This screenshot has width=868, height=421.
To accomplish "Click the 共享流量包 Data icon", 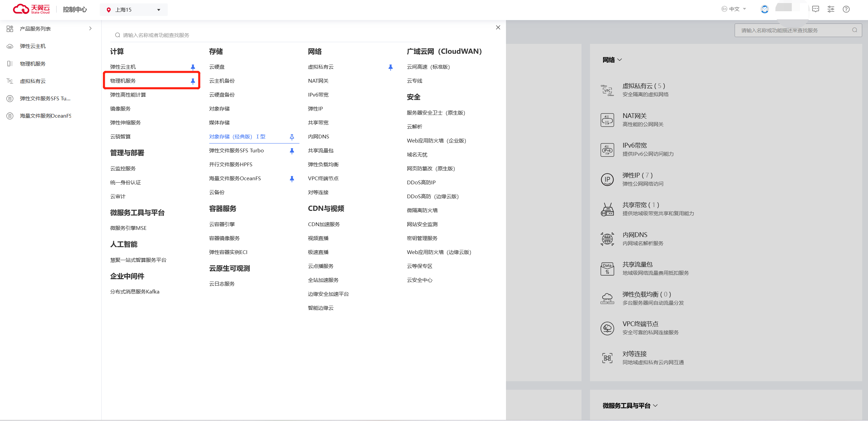I will tap(607, 269).
